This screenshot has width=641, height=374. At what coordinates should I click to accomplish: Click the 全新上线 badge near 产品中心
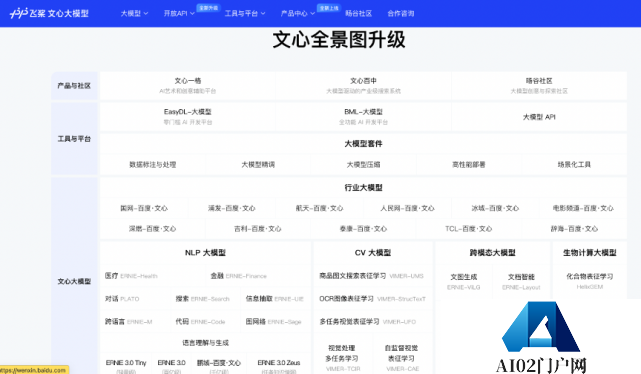pos(329,8)
